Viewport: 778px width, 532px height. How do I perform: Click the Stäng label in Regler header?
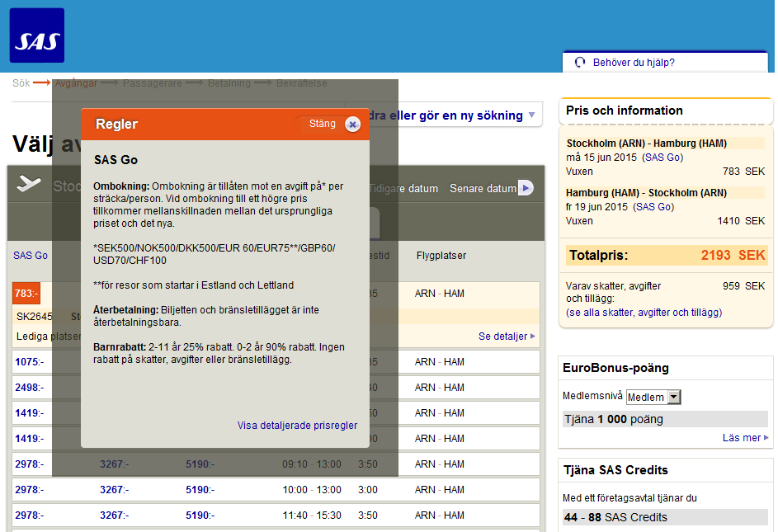(322, 124)
